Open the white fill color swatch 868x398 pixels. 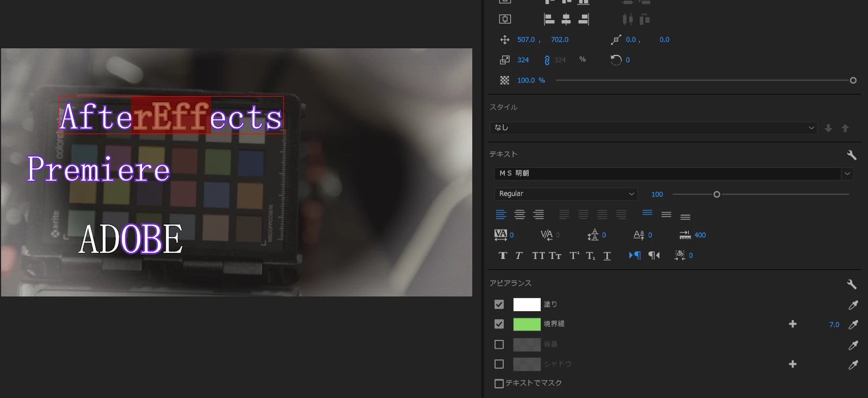pos(527,305)
